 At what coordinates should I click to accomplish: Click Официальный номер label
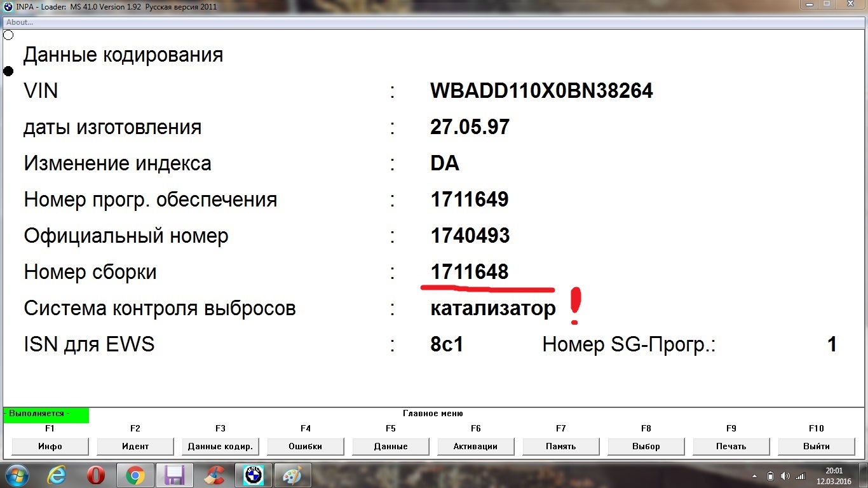tap(126, 236)
